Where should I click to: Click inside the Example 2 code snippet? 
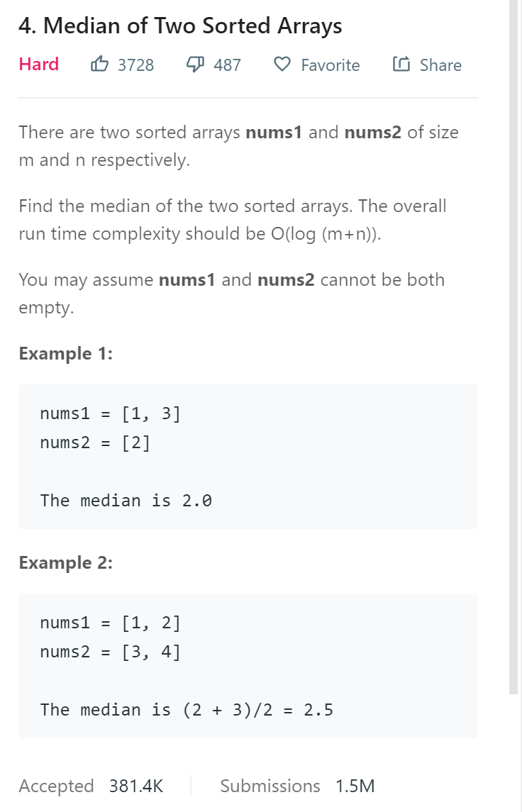[x=248, y=665]
